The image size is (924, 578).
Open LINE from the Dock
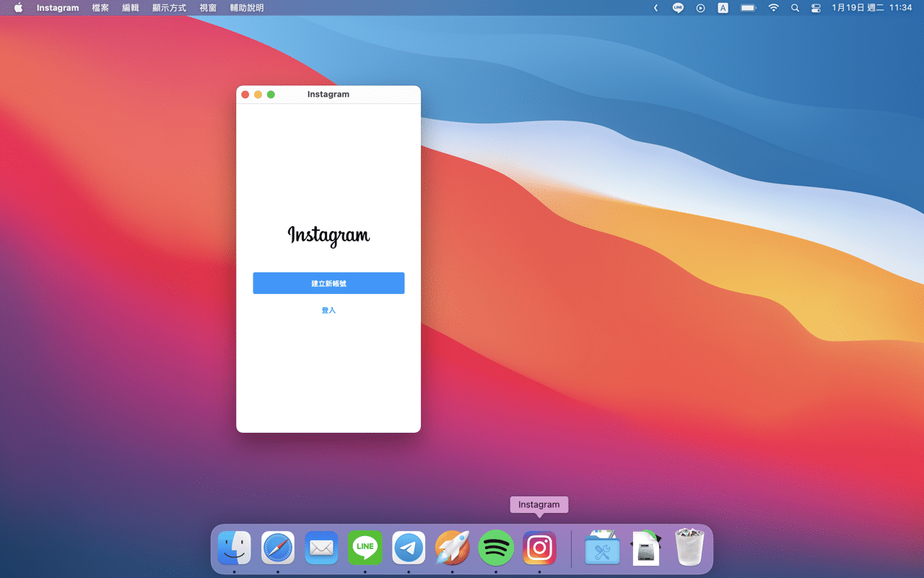(365, 548)
